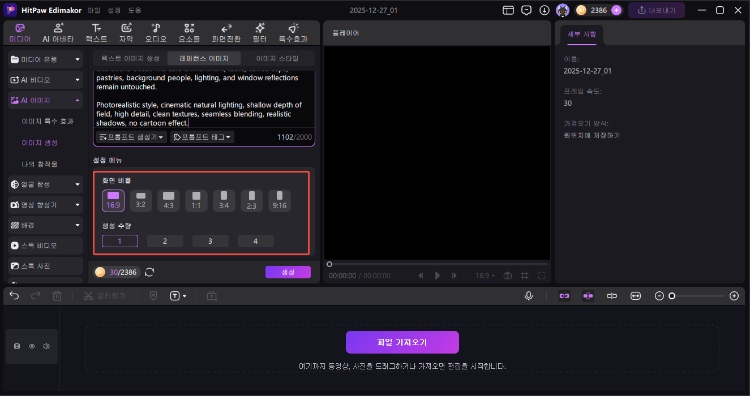
Task: Expand the 미디어 folder section
Action: tap(45, 59)
